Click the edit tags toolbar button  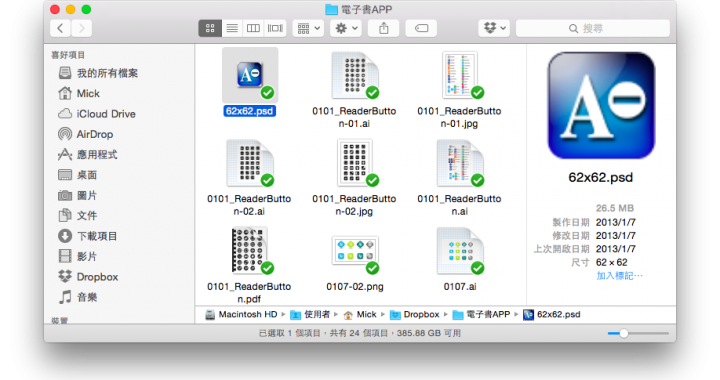pos(421,28)
